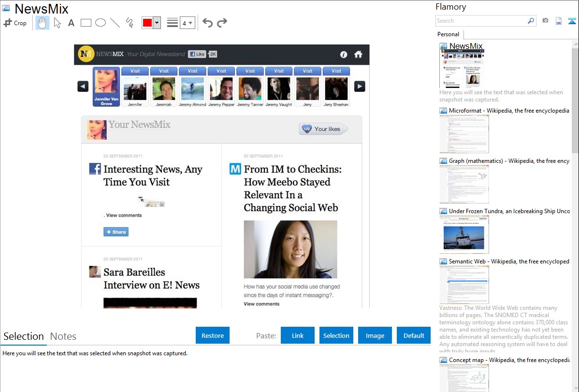Click the home icon in NewsMix header
This screenshot has width=579, height=392.
[358, 54]
